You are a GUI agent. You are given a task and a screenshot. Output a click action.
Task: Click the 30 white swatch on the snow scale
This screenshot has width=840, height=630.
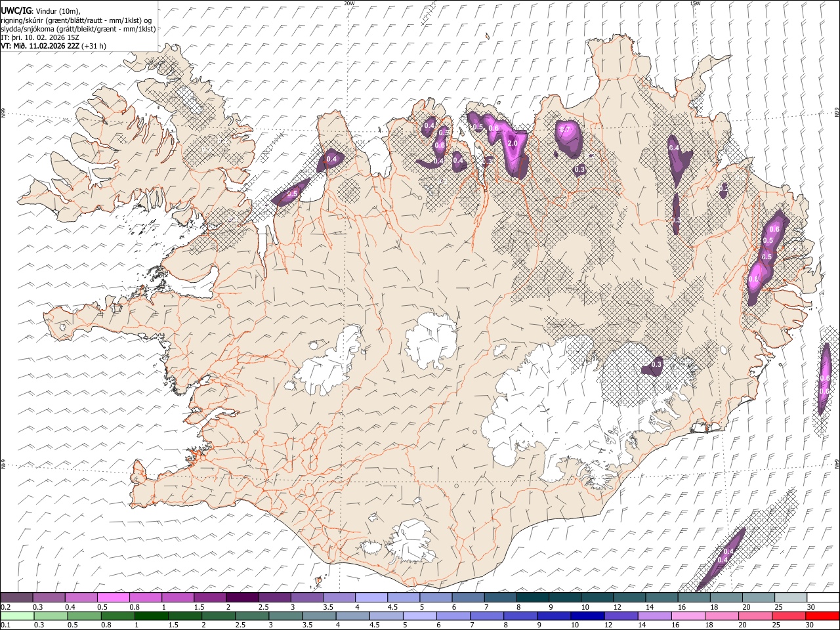click(x=822, y=597)
